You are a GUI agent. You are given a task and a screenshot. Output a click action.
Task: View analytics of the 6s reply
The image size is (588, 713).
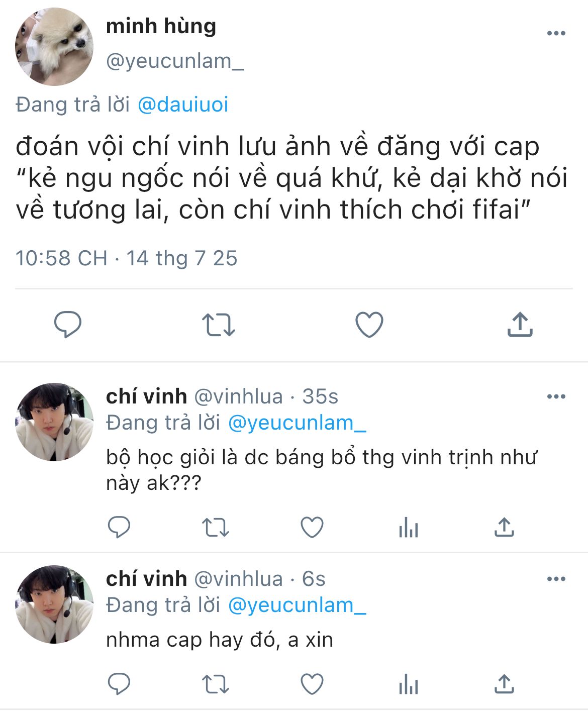point(408,684)
